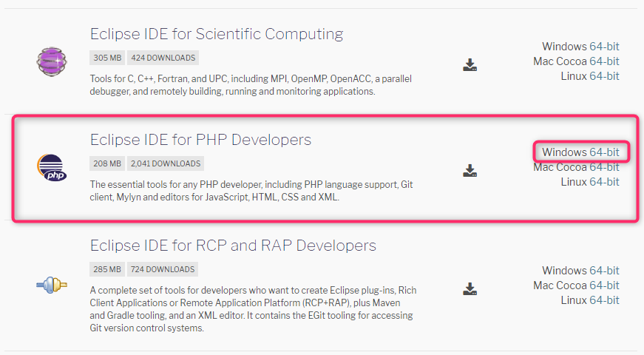
Task: Click the Scientific Computing download icon
Action: click(470, 65)
